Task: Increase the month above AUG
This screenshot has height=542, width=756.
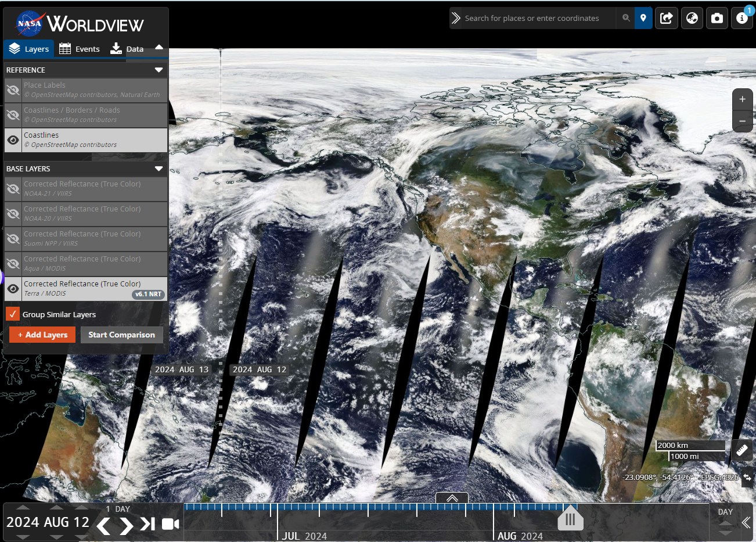Action: (56, 508)
